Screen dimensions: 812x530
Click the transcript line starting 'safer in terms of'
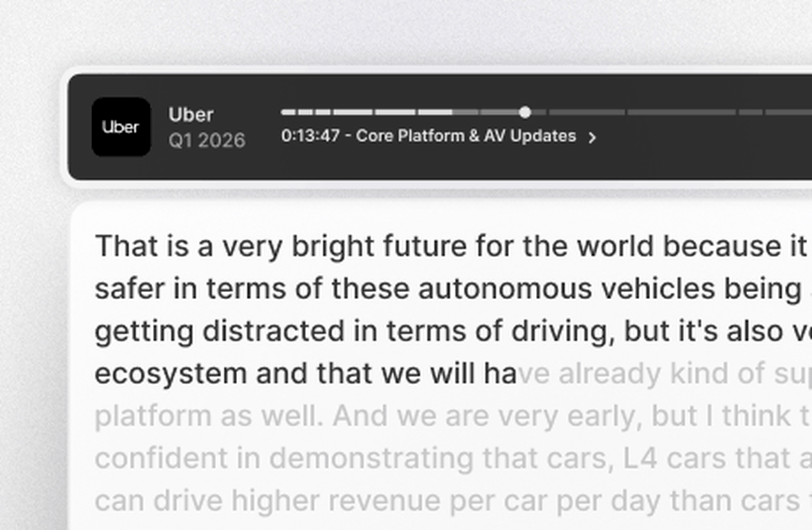453,289
